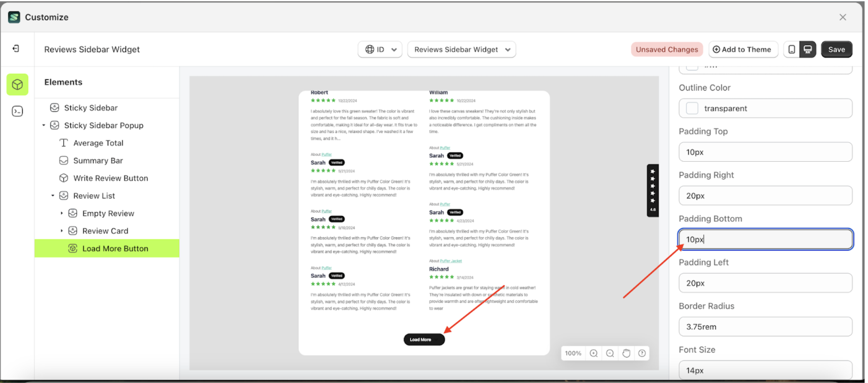
Task: Open the help question mark icon
Action: click(x=642, y=353)
